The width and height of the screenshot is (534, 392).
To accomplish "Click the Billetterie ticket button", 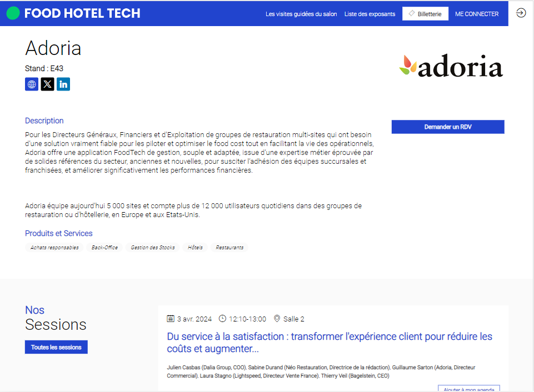I will [425, 14].
